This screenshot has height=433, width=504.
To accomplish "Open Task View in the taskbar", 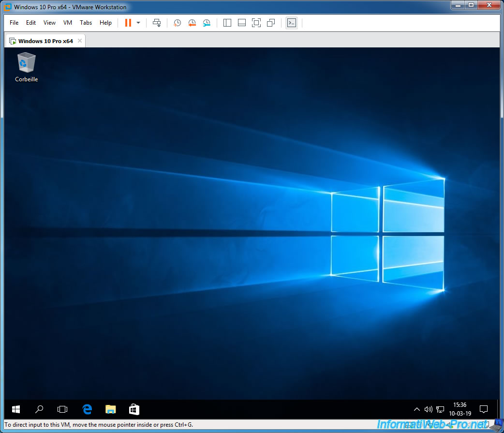I will click(62, 409).
